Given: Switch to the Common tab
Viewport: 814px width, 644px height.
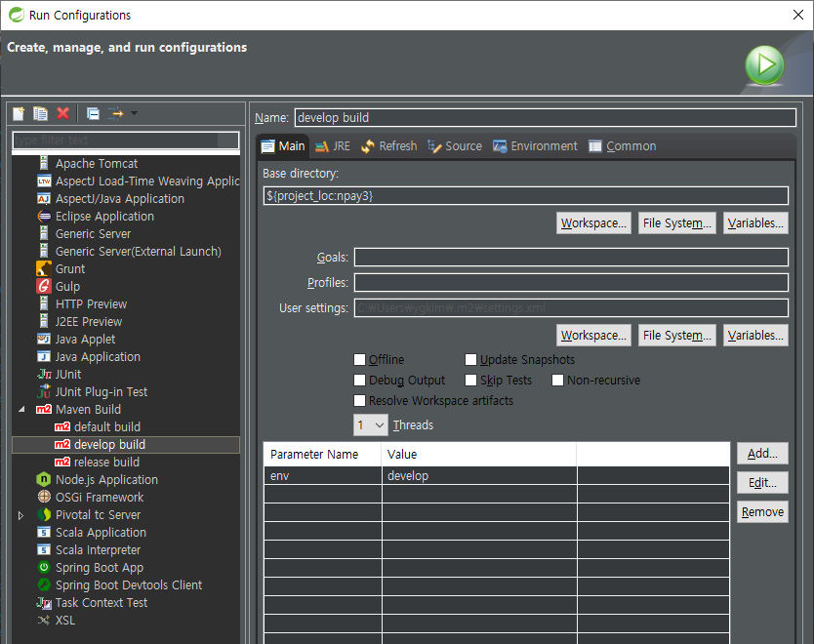Looking at the screenshot, I should (623, 146).
